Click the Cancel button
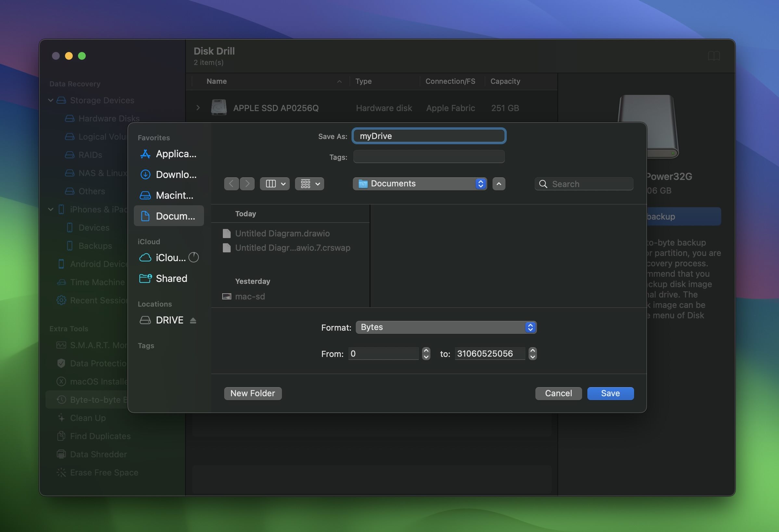This screenshot has height=532, width=779. [558, 393]
